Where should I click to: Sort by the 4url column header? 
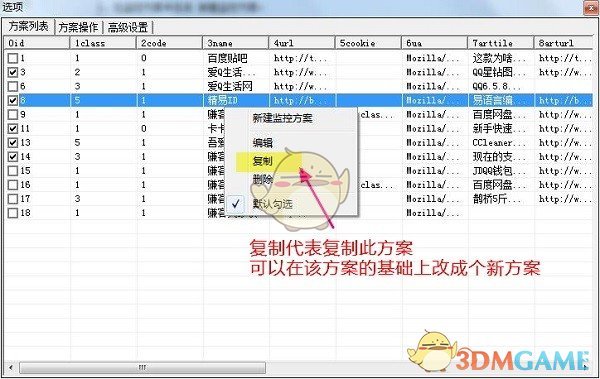[302, 43]
